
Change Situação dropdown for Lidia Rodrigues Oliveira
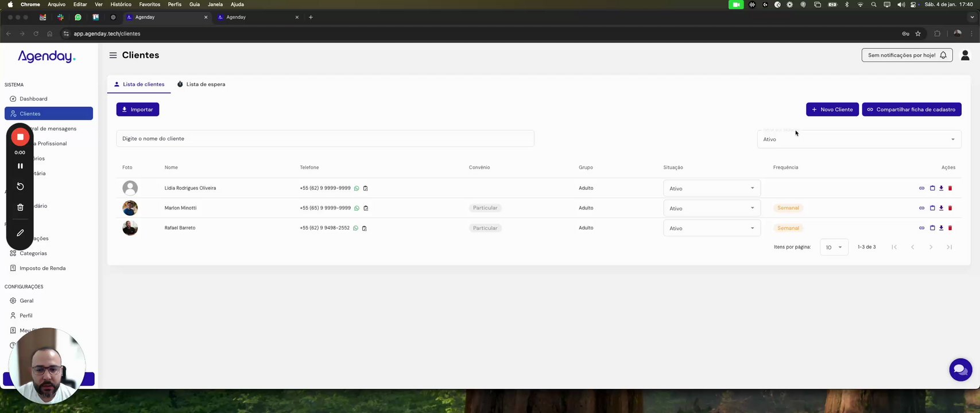click(712, 188)
